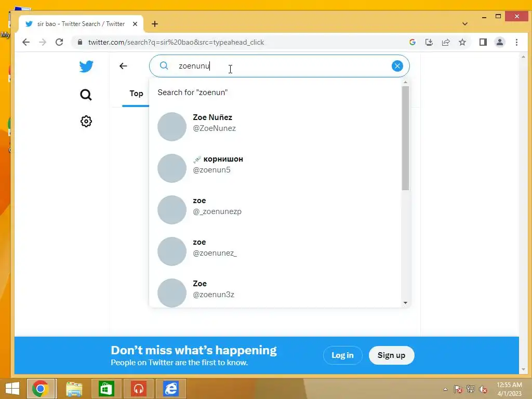Open Windows Store from taskbar

(106, 389)
